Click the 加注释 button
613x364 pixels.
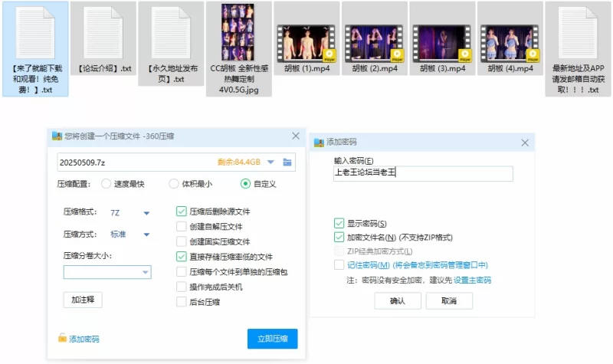[83, 300]
